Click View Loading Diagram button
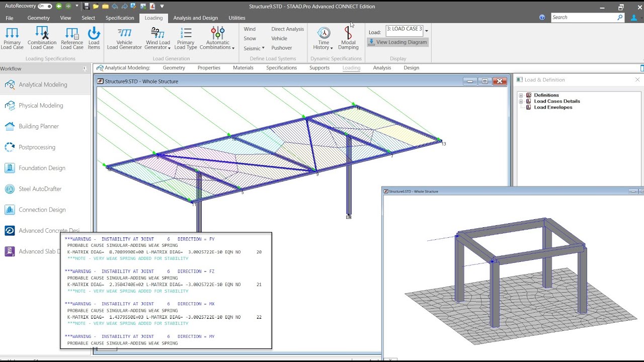Screen dimensions: 644x362 (398, 42)
